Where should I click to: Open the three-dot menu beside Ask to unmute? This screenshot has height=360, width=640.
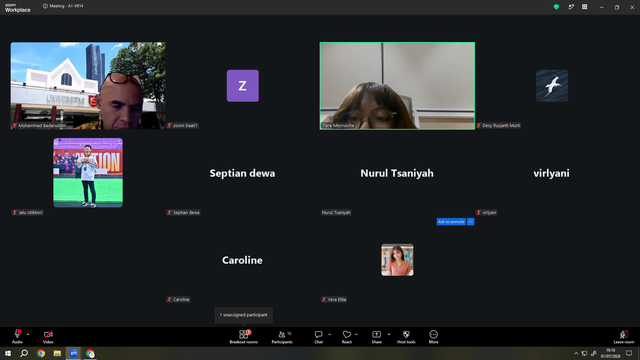pyautogui.click(x=471, y=222)
